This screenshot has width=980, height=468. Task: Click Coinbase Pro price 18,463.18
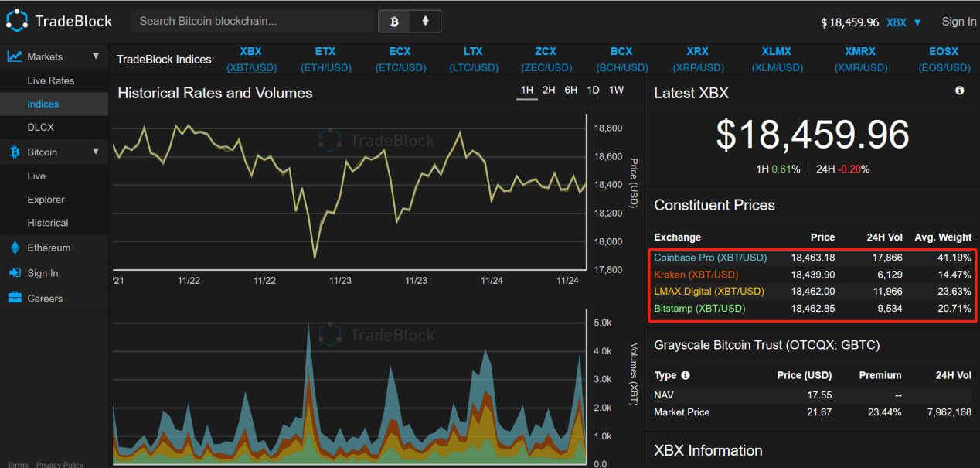tap(813, 258)
